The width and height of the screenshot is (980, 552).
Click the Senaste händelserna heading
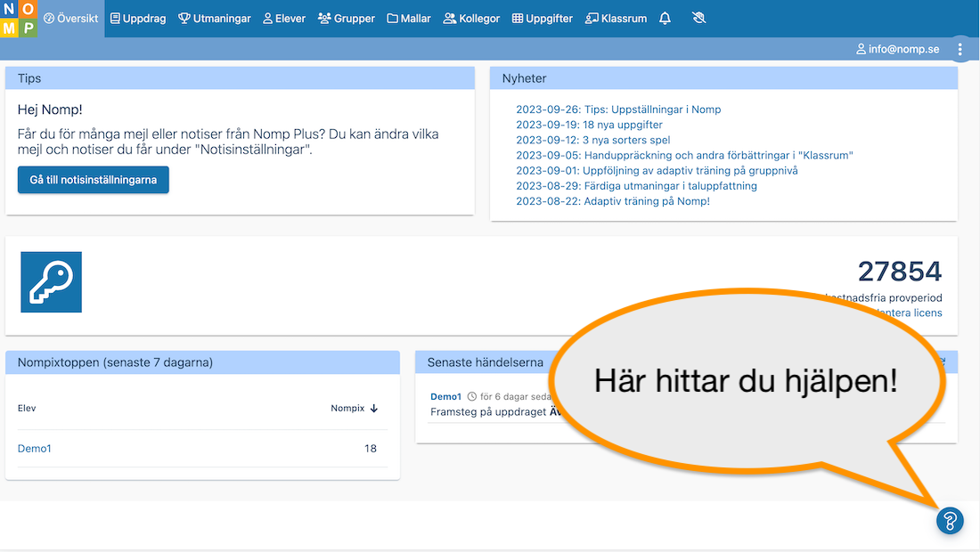pos(485,362)
